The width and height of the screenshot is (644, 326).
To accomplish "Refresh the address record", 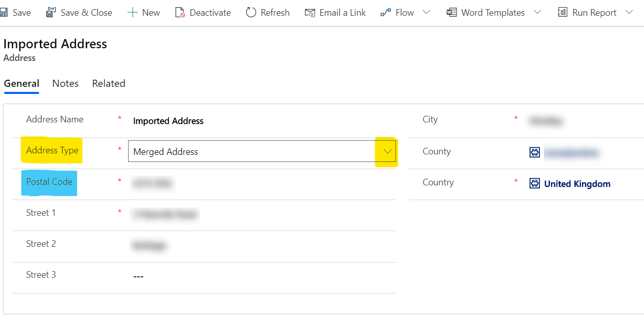I will point(251,12).
